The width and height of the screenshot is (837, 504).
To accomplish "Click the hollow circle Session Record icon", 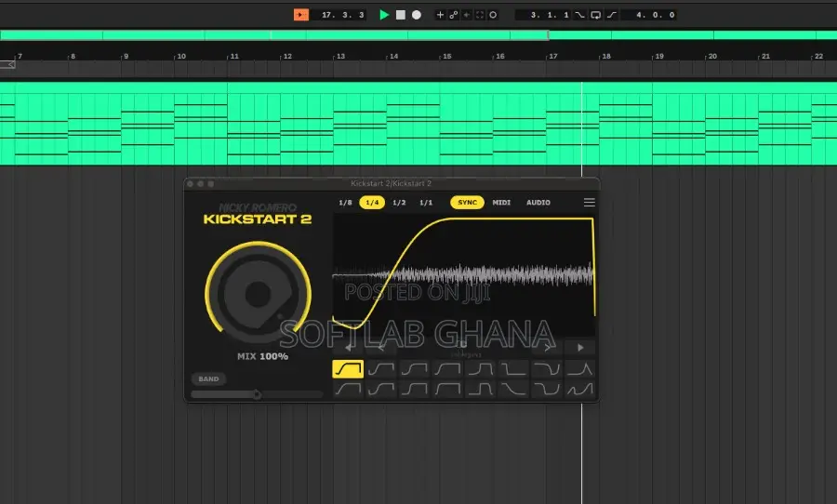I will coord(493,15).
